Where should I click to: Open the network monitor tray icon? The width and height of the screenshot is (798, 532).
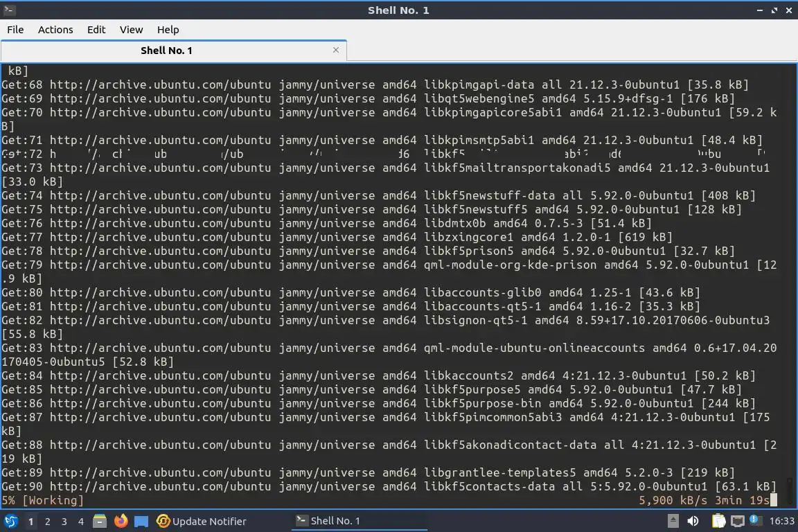click(738, 521)
